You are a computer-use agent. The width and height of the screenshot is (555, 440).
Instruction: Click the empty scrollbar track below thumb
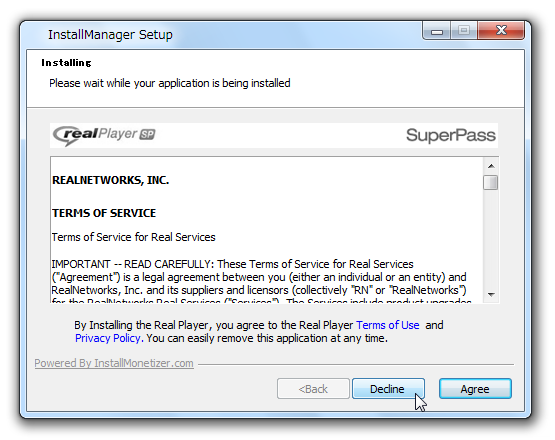491,239
